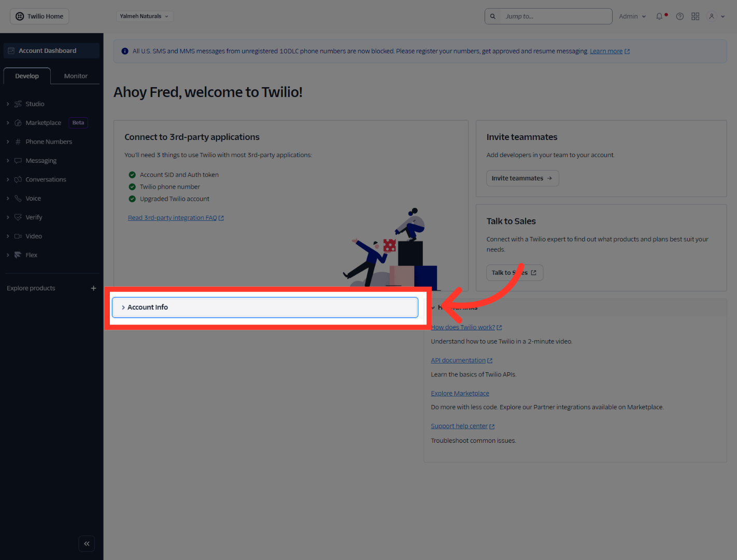The height and width of the screenshot is (560, 737).
Task: Click the Conversations icon in sidebar
Action: coord(18,179)
